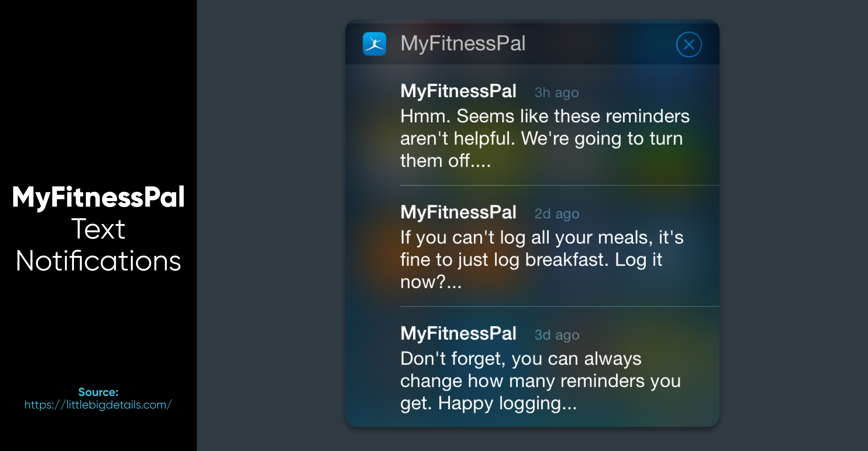Click the '3h ago' timestamp
Viewport: 868px width, 451px height.
(x=557, y=92)
